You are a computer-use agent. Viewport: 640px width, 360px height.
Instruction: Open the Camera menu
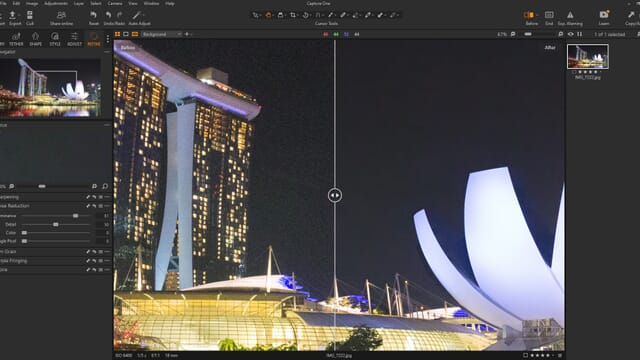click(115, 3)
